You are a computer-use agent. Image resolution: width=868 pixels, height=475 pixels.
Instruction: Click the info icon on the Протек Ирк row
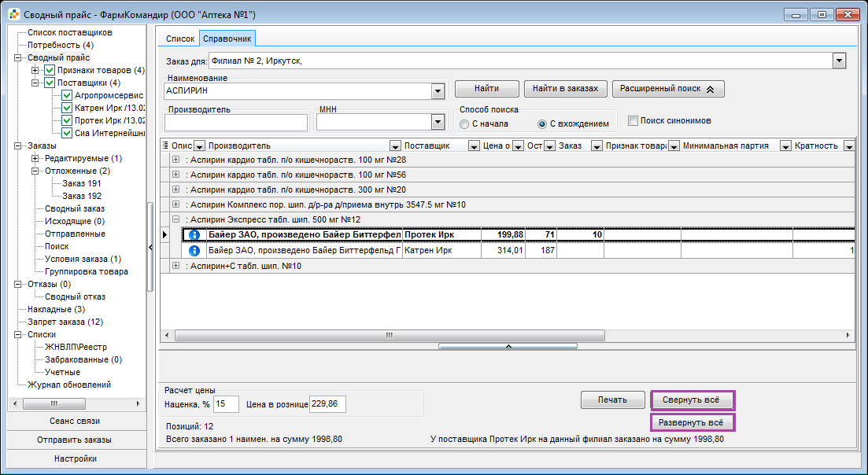pyautogui.click(x=194, y=235)
